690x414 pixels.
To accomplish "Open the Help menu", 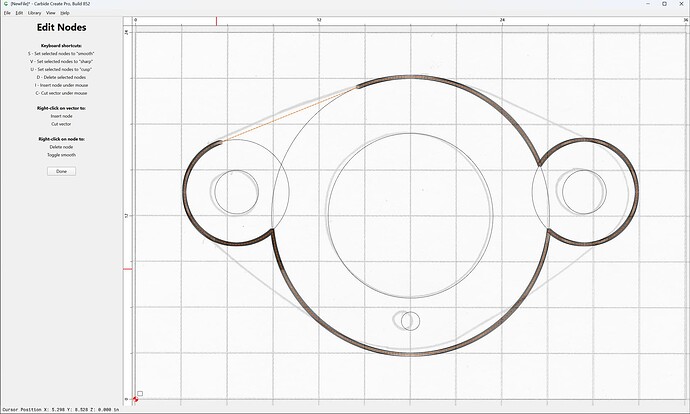I will [x=65, y=13].
